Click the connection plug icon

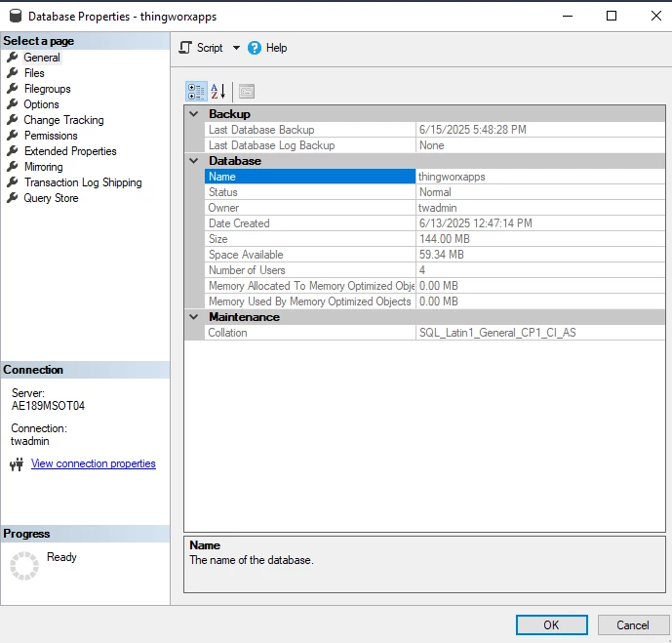tap(17, 464)
